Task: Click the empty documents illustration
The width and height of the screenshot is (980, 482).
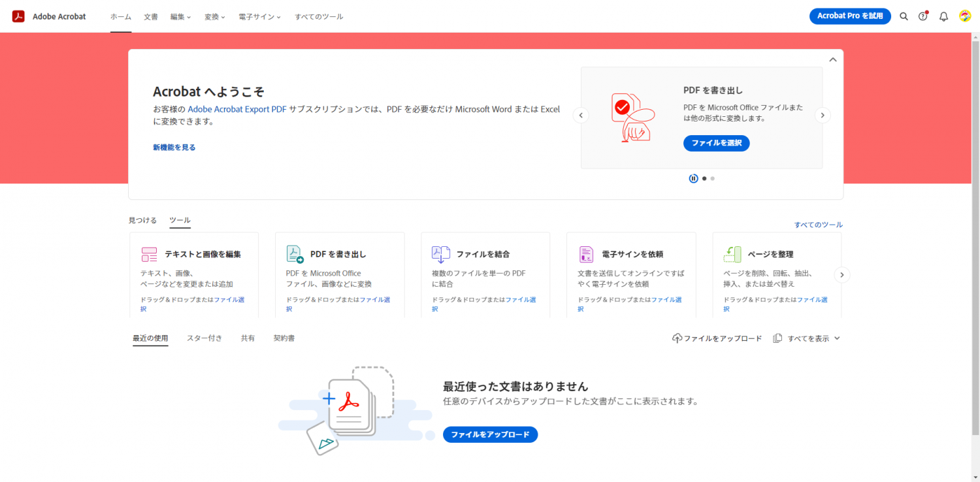Action: [356, 411]
